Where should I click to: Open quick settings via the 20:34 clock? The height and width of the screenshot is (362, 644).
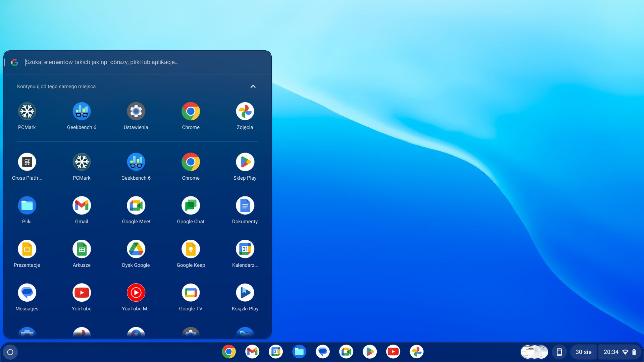point(620,352)
